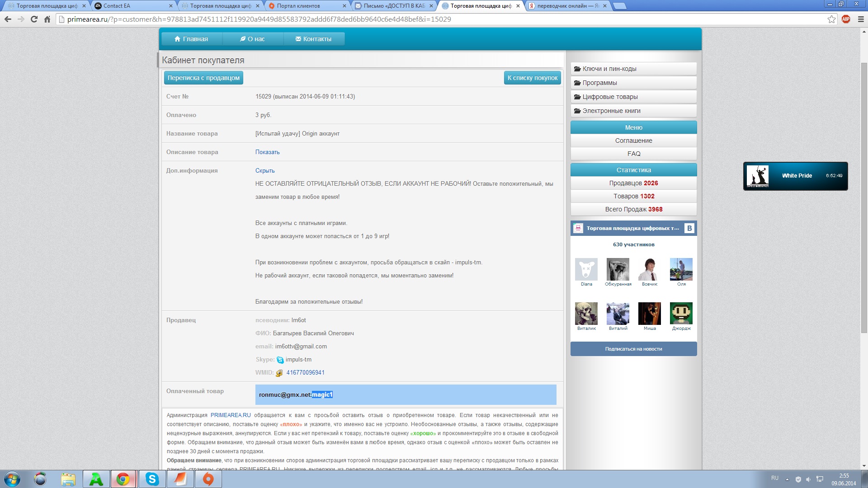Click the email im6ottv@gmail.com

click(301, 347)
